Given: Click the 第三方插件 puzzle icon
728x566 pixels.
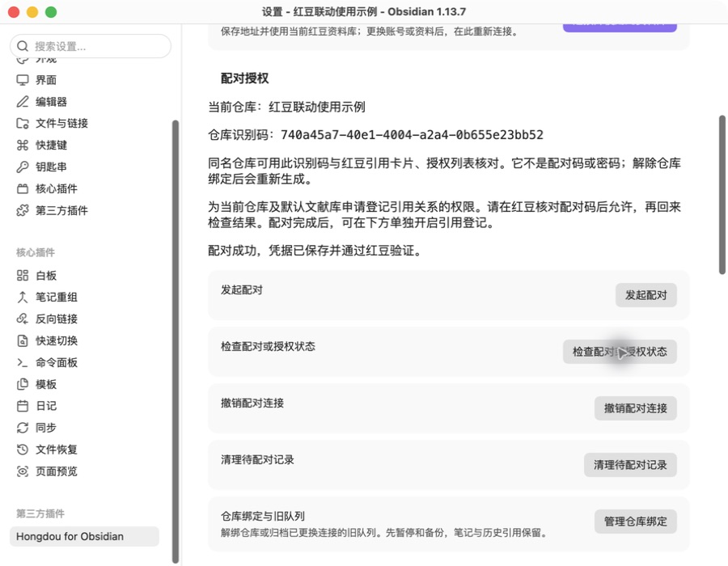Looking at the screenshot, I should coord(23,210).
